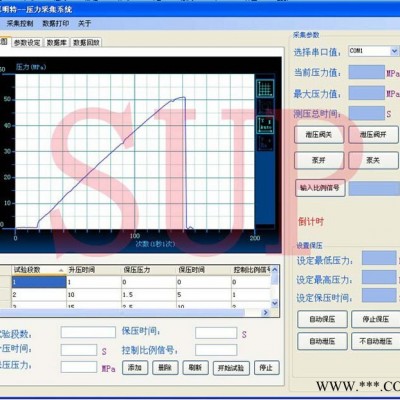400x400 pixels.
Task: Click the dimmed icon below Y auto icon
Action: point(265,143)
